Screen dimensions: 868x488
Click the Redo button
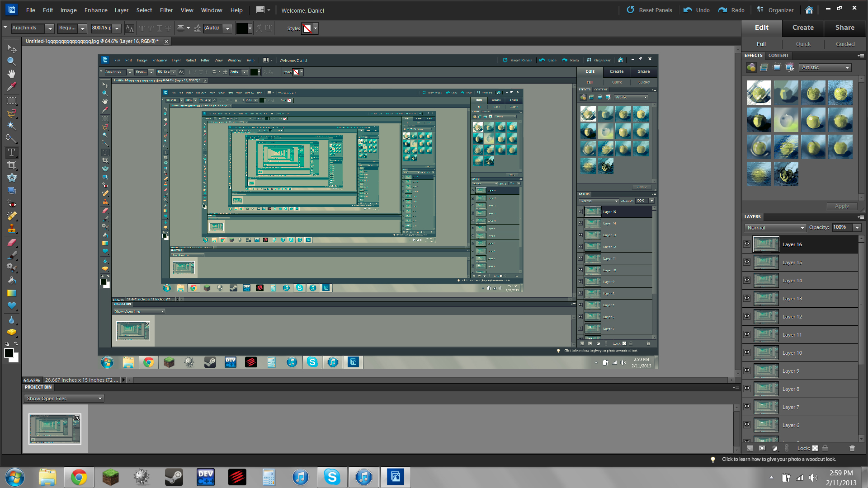tap(731, 10)
